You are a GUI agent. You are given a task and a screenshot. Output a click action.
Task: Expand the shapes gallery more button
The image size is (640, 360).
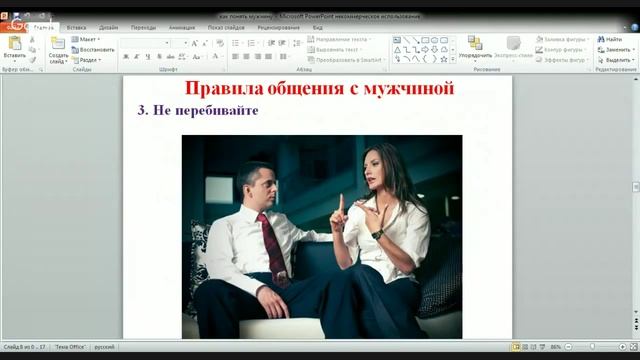click(x=453, y=60)
